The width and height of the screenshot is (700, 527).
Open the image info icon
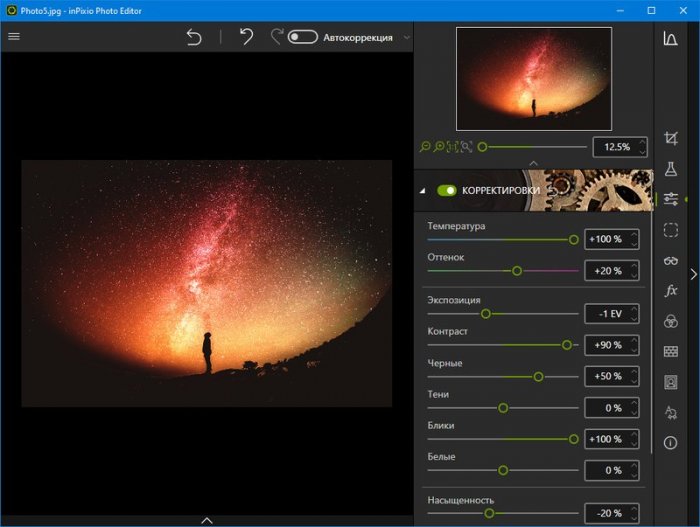tap(670, 442)
